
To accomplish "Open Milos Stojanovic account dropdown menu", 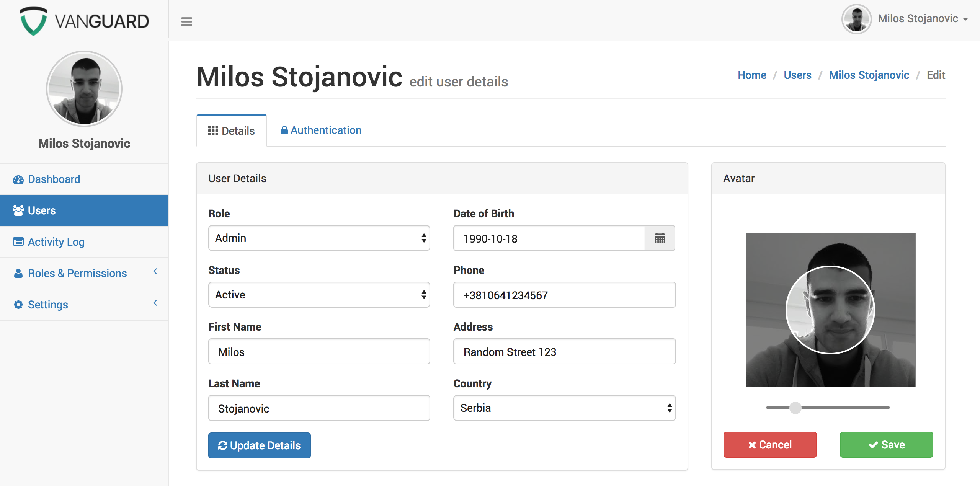I will (923, 19).
